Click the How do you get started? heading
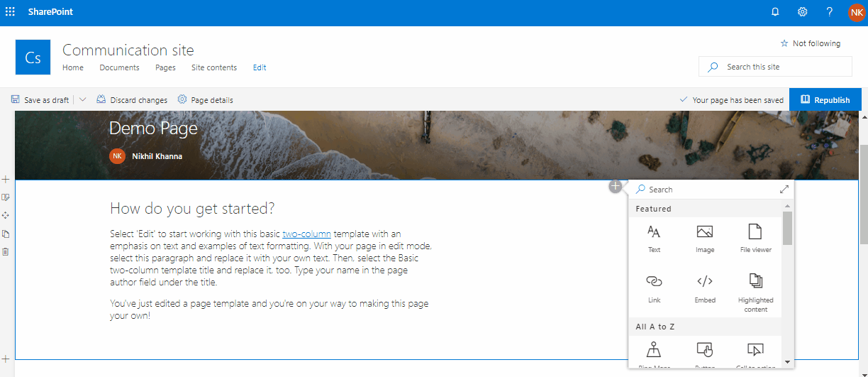The width and height of the screenshot is (868, 377). tap(192, 209)
